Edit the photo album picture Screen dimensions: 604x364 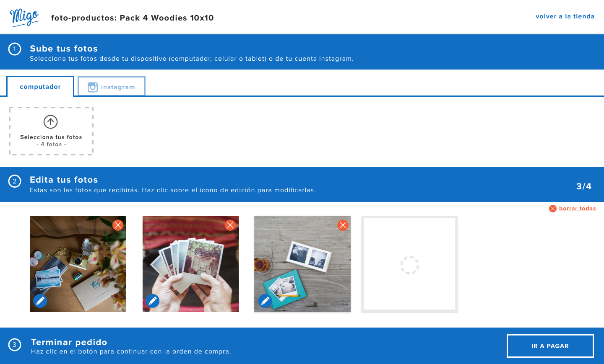(265, 301)
